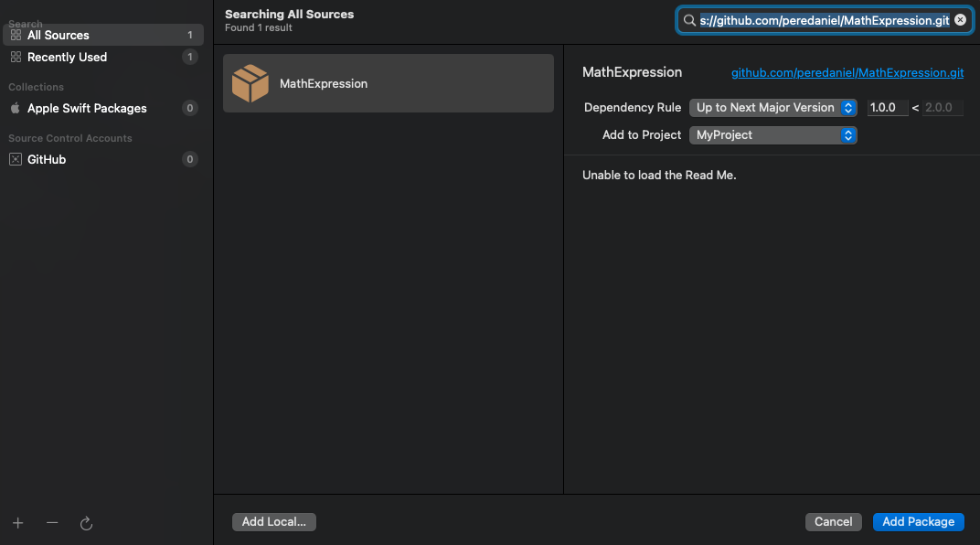Click the 'Found 1 result' status text

pos(259,28)
